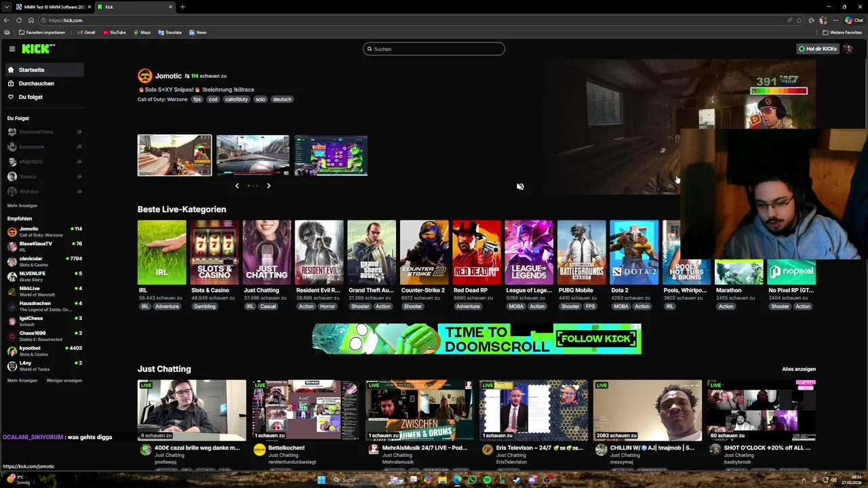Open the Counter-Strike 2 category
The width and height of the screenshot is (868, 488).
click(425, 252)
